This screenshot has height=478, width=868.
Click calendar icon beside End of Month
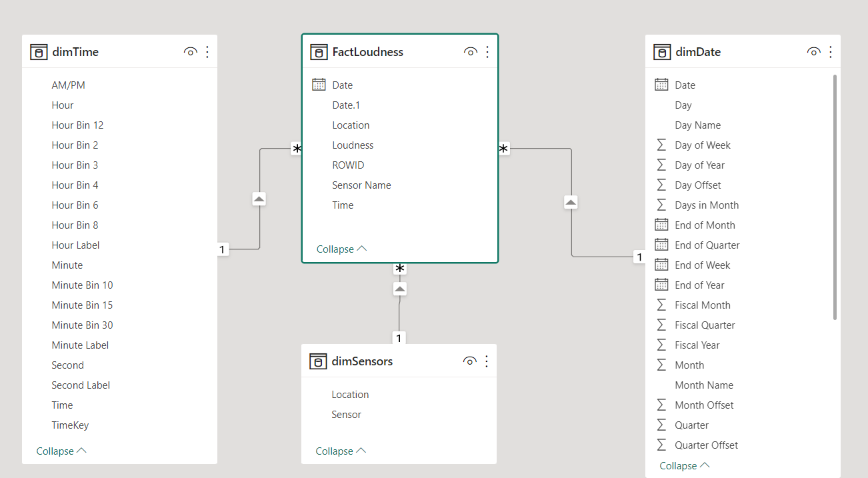pos(661,225)
